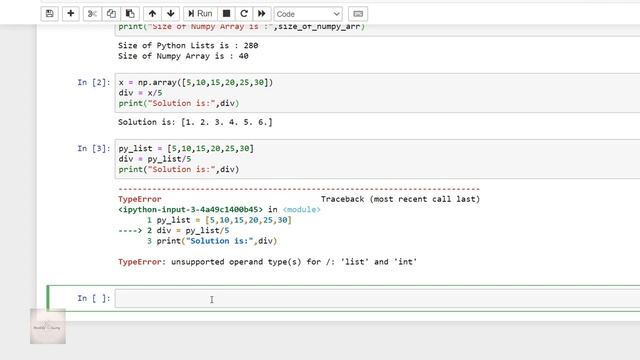This screenshot has height=360, width=640.
Task: Run the current cell
Action: [x=200, y=14]
